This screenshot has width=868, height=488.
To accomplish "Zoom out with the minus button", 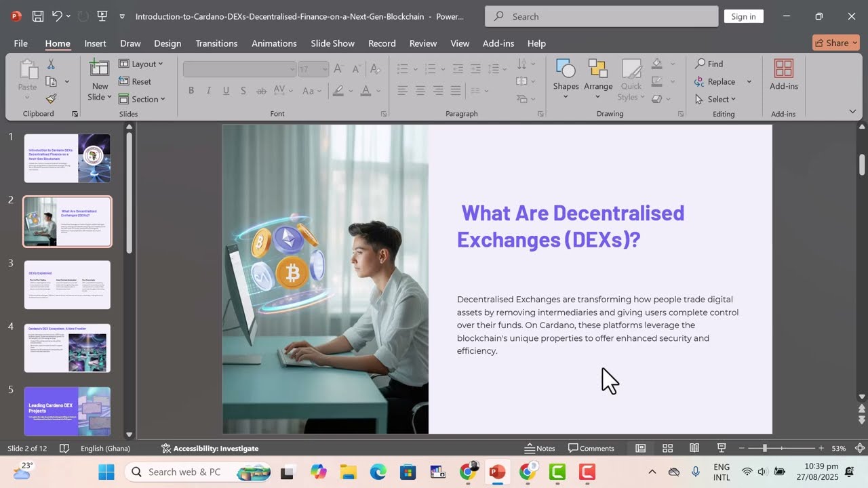I will pos(741,448).
